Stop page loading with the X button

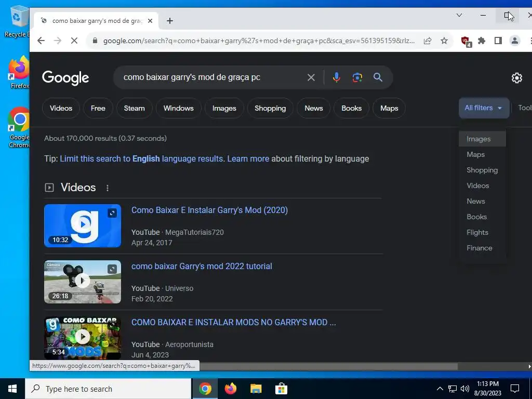[x=74, y=41]
